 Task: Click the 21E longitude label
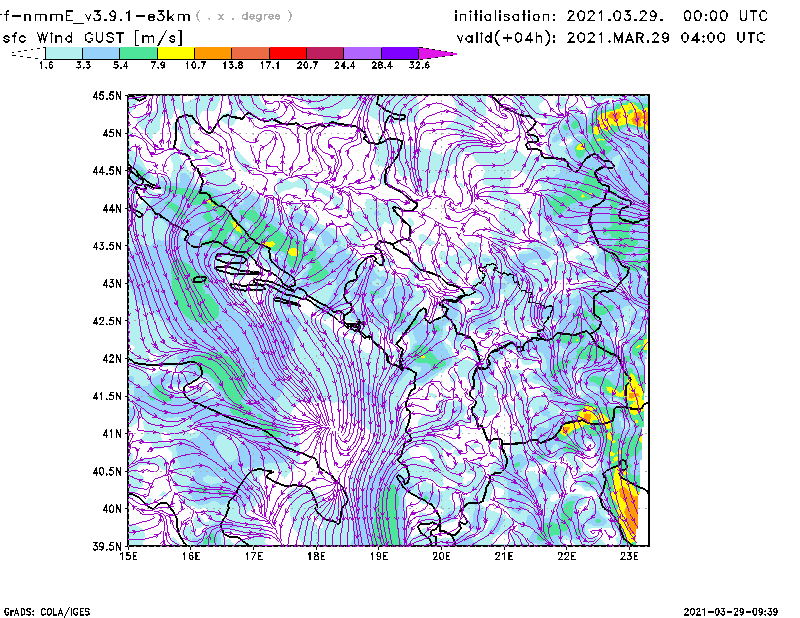click(x=504, y=556)
